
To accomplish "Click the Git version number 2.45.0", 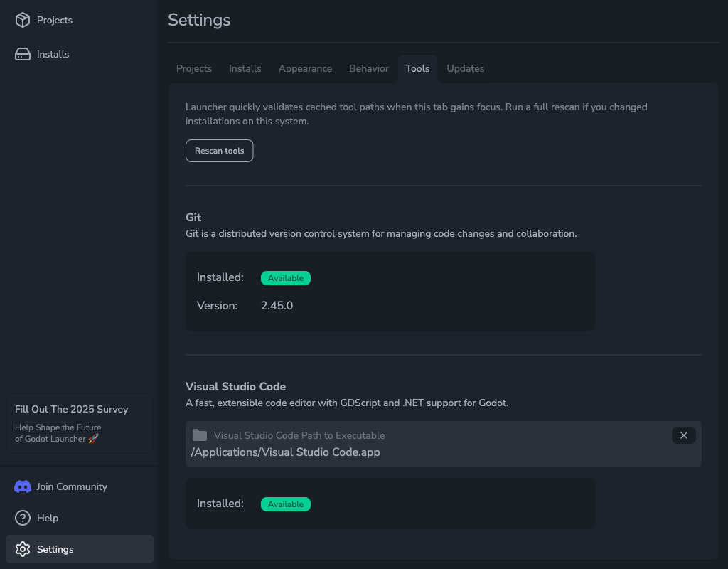I will click(277, 305).
